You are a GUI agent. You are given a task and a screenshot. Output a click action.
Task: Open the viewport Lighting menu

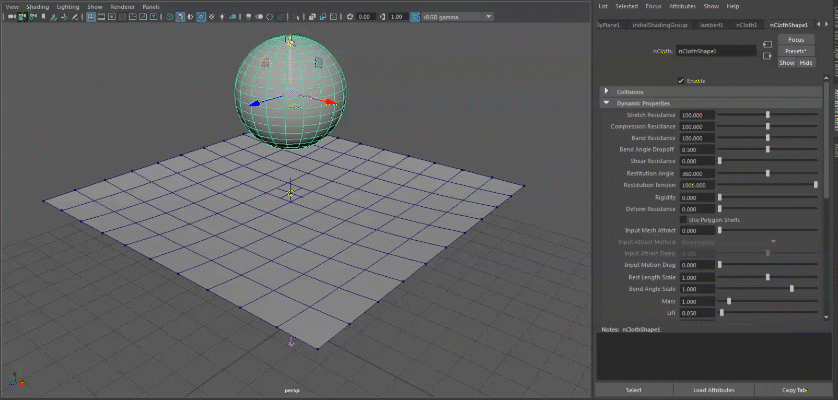tap(68, 7)
